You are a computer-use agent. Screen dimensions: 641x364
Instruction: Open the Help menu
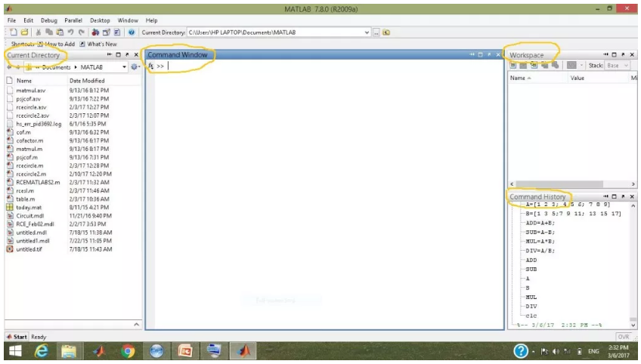151,20
